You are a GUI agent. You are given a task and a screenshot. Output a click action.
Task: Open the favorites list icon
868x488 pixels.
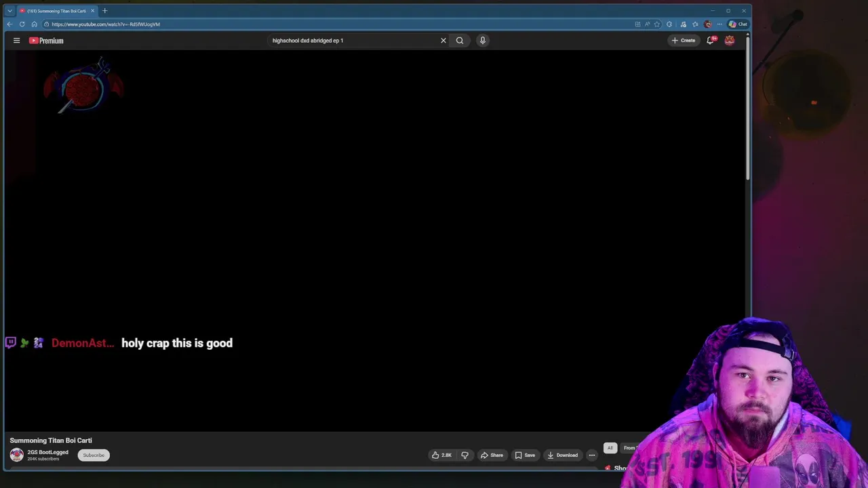[x=695, y=24]
